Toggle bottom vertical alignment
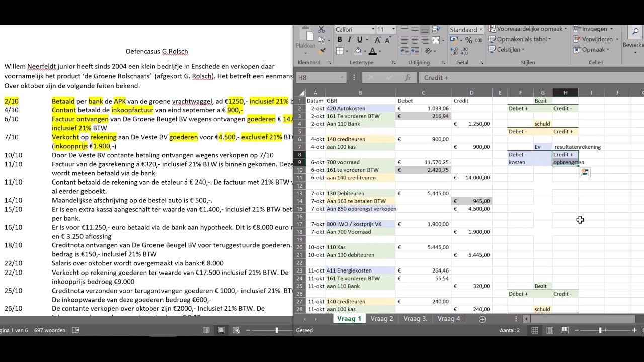 click(x=425, y=30)
